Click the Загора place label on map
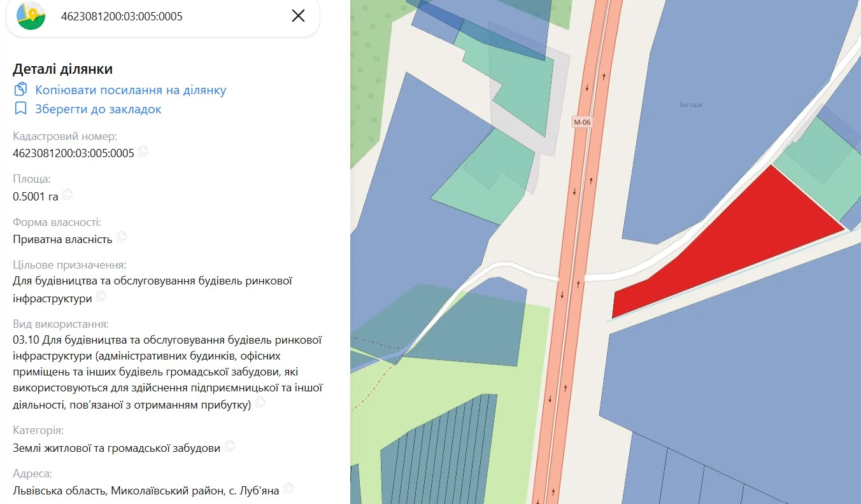Screen dimensions: 861x504 690,104
